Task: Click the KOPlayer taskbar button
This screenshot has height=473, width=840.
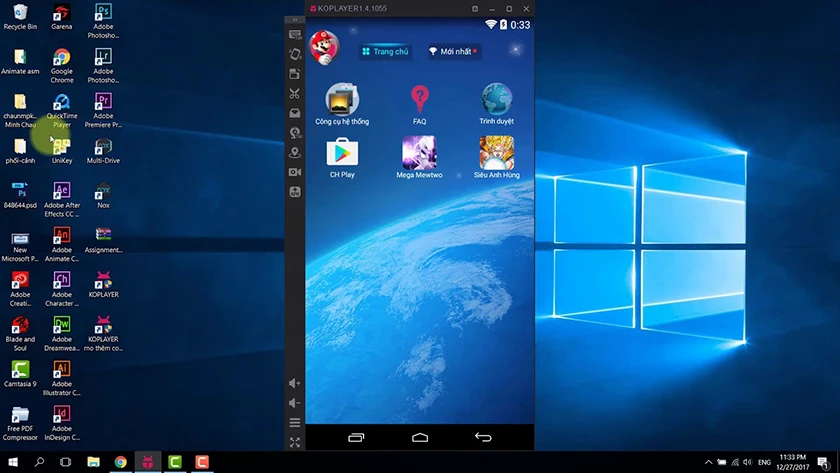Action: [x=148, y=462]
